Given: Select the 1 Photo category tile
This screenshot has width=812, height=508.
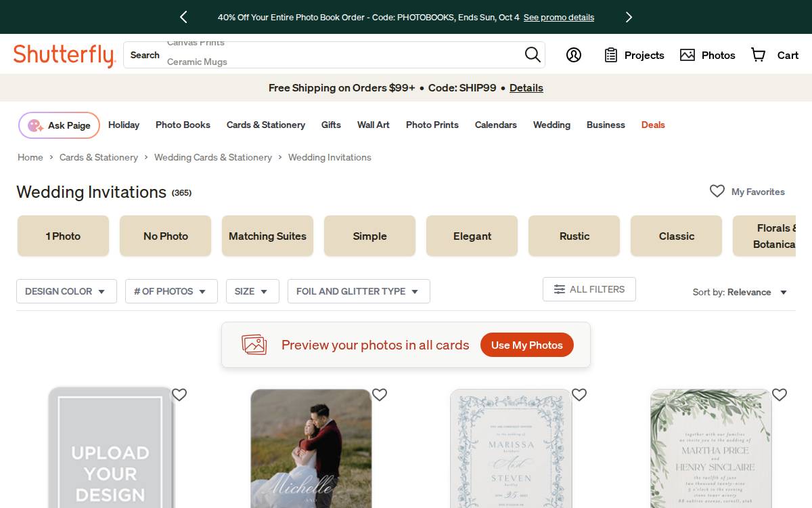Looking at the screenshot, I should (x=63, y=236).
